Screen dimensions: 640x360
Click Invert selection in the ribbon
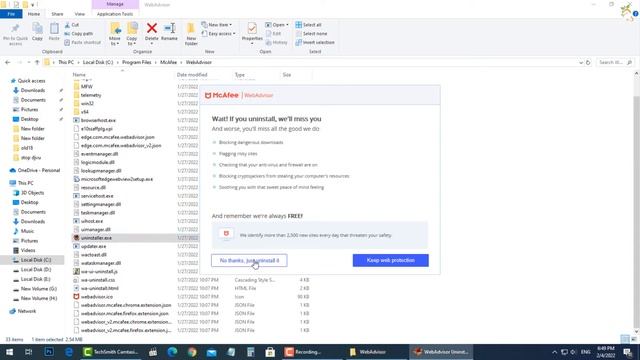point(315,42)
